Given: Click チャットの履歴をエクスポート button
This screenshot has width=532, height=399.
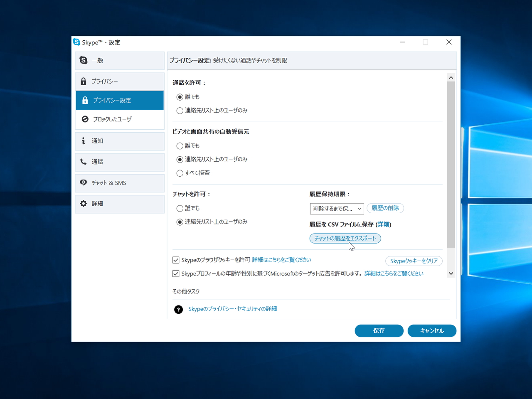Looking at the screenshot, I should [x=345, y=238].
